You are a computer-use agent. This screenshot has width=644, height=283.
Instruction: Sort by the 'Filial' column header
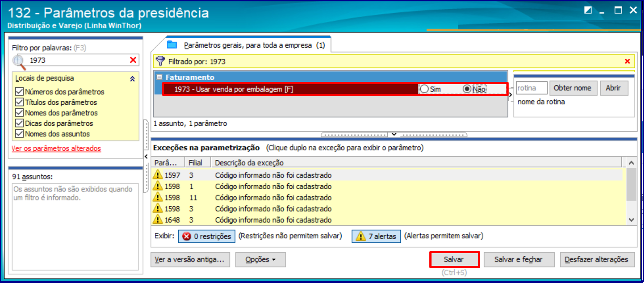tap(197, 163)
